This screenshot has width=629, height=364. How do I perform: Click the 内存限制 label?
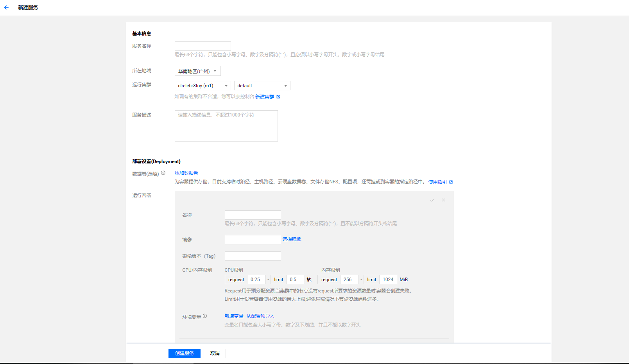pos(331,270)
